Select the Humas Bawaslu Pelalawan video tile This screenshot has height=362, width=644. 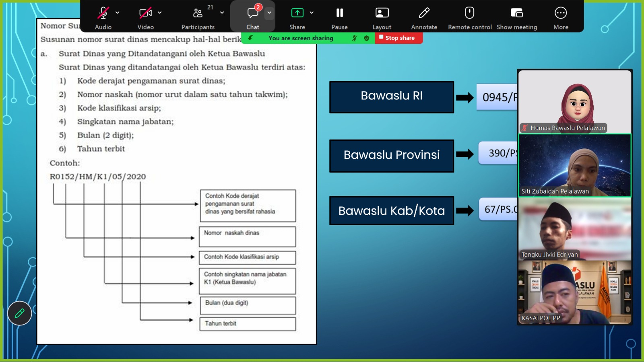pyautogui.click(x=575, y=101)
